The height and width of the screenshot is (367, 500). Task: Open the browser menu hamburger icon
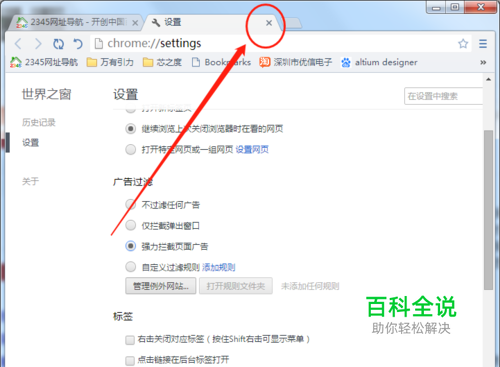coord(483,44)
